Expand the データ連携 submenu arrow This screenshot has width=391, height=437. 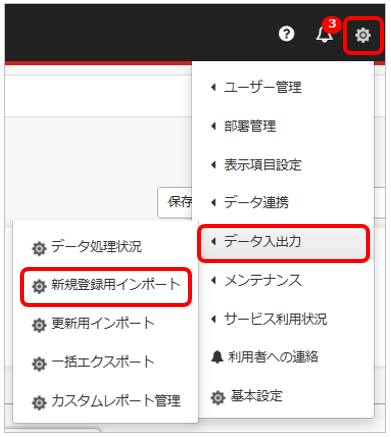(213, 203)
